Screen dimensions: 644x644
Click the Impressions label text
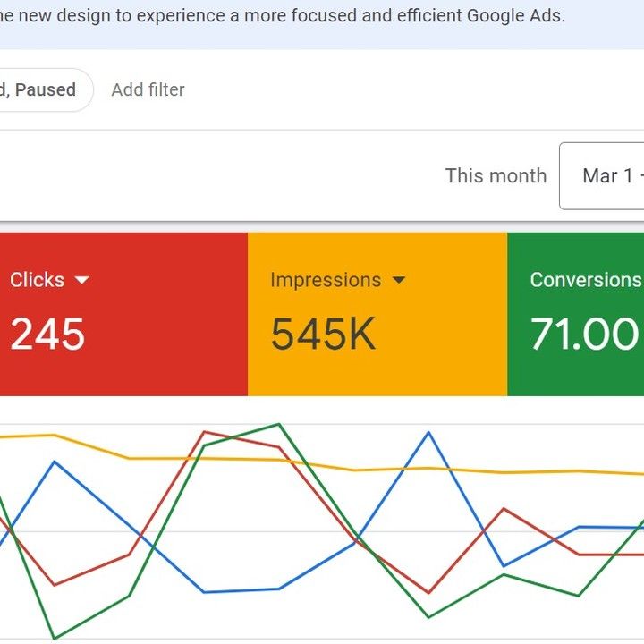pos(326,280)
